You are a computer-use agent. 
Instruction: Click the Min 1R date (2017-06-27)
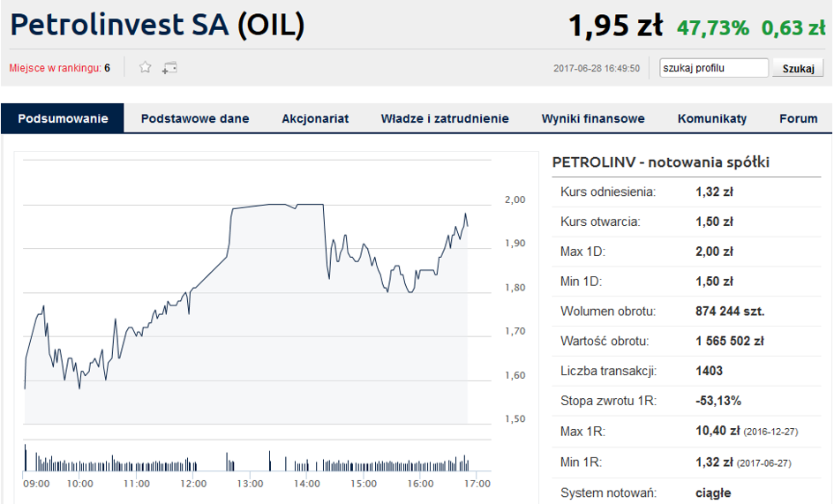[x=763, y=463]
